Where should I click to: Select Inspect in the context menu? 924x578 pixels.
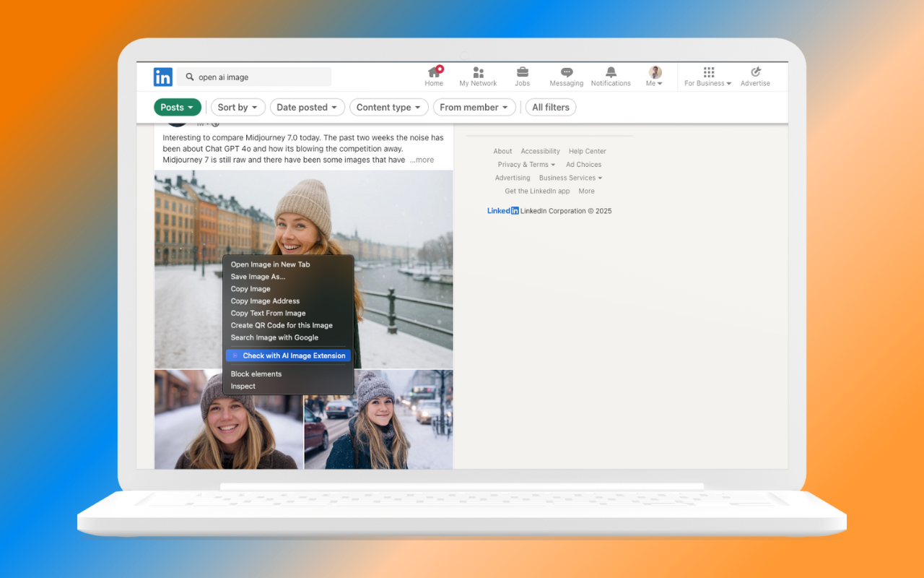tap(243, 387)
